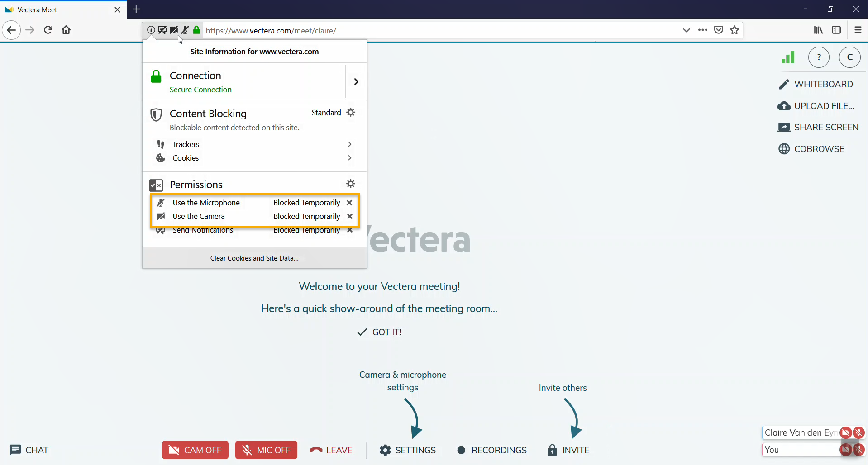Viewport: 868px width, 465px height.
Task: Open the user profile C avatar
Action: point(849,57)
